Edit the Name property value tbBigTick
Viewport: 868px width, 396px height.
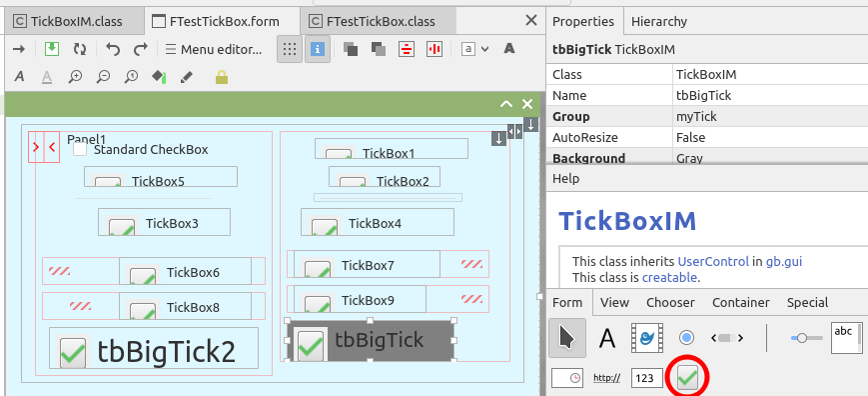[770, 95]
